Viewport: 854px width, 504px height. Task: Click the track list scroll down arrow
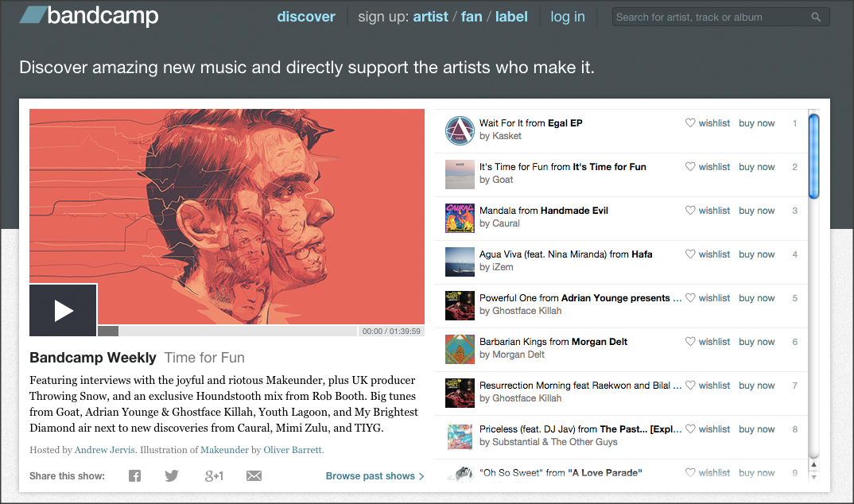coord(813,477)
